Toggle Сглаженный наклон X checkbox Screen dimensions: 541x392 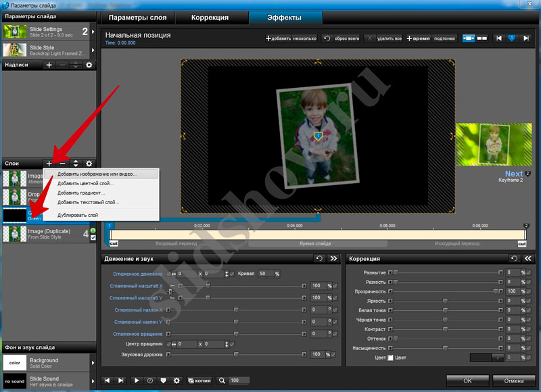[x=335, y=310]
